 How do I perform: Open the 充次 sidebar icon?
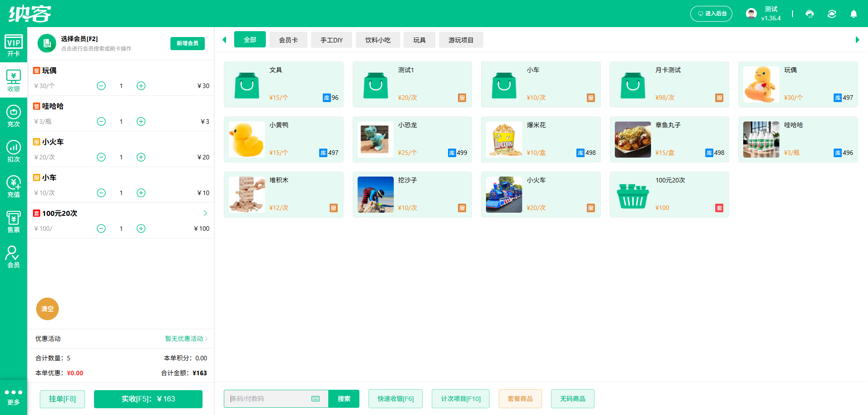14,116
